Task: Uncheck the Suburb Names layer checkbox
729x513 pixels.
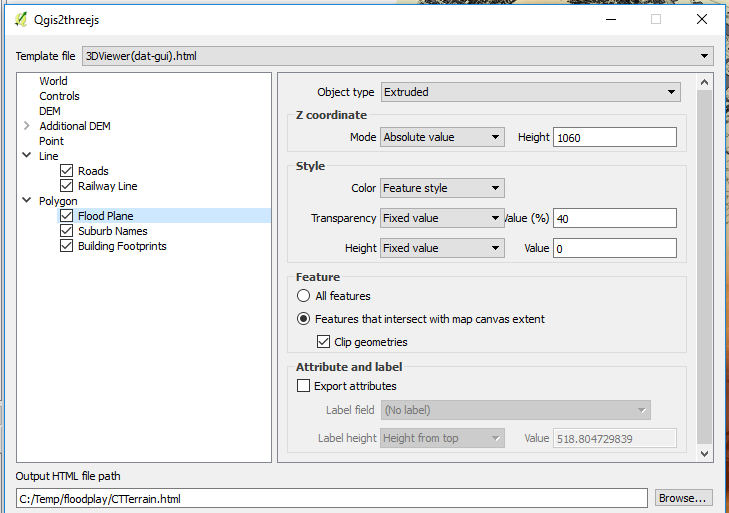Action: [66, 231]
